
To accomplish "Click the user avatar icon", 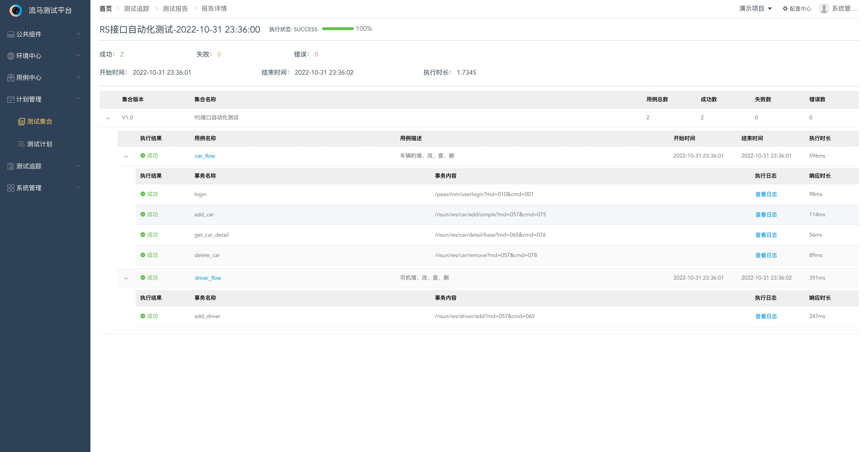I will tap(824, 9).
